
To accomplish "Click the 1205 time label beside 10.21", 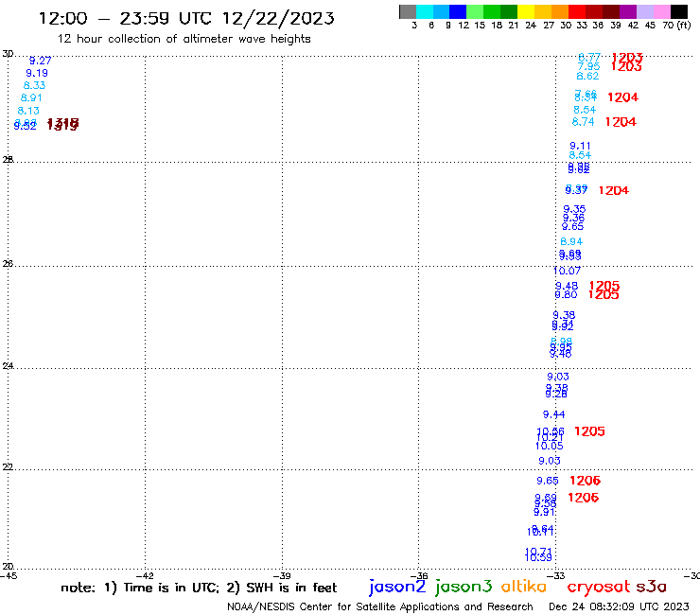I will pos(589,431).
